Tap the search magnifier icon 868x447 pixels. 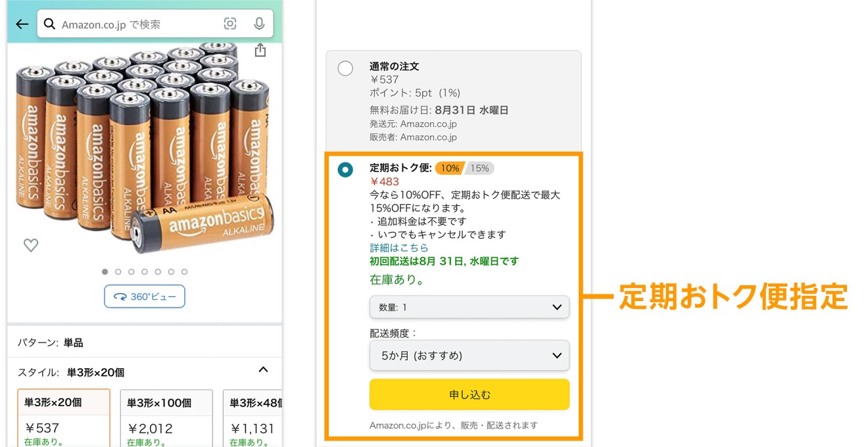tap(49, 24)
